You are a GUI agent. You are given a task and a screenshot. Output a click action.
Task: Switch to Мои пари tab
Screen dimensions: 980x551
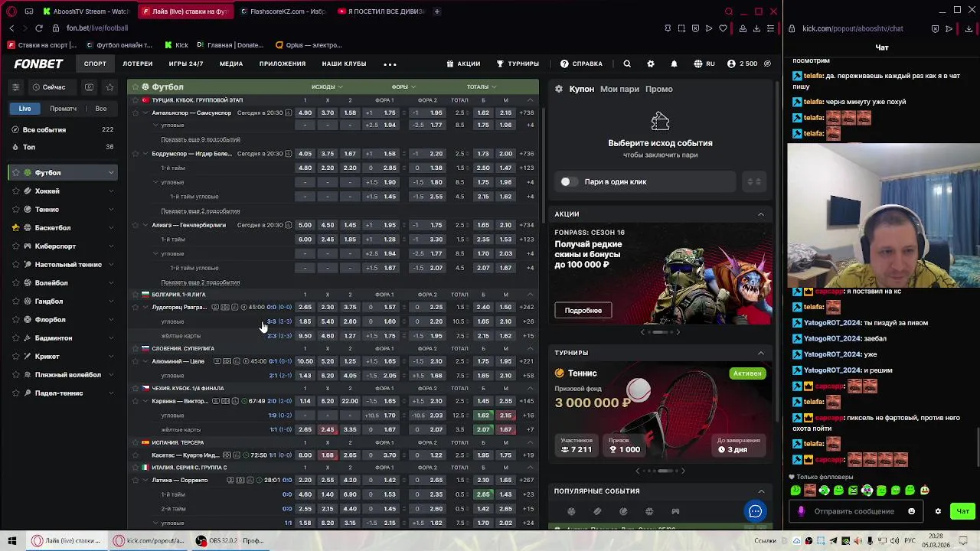point(619,89)
